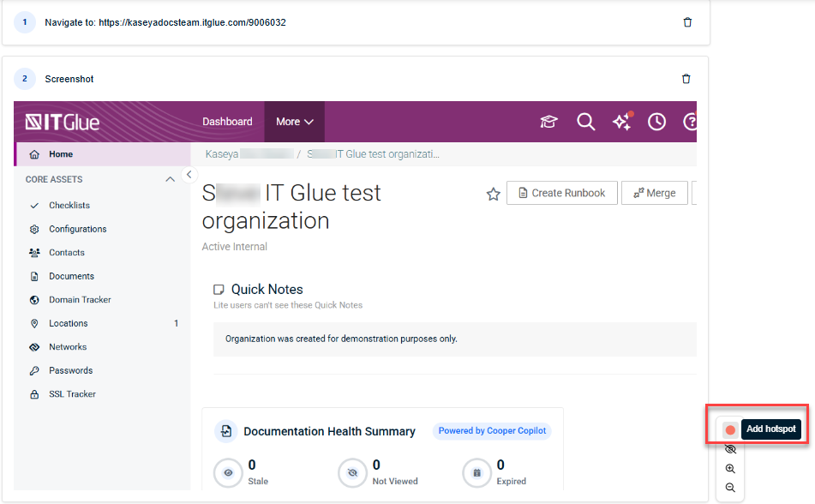
Task: Zoom in with the magnifier plus icon
Action: pyautogui.click(x=730, y=469)
